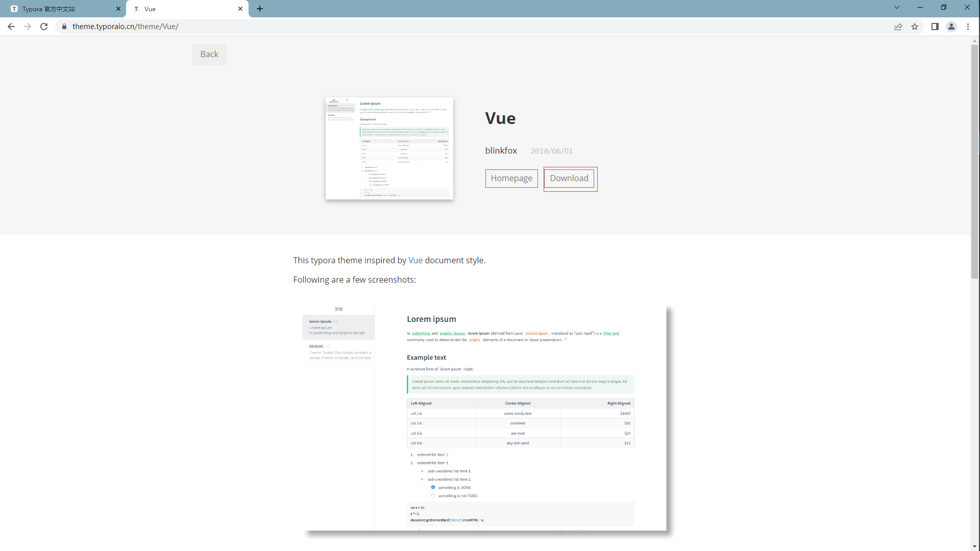
Task: Click the Download button
Action: pyautogui.click(x=569, y=179)
